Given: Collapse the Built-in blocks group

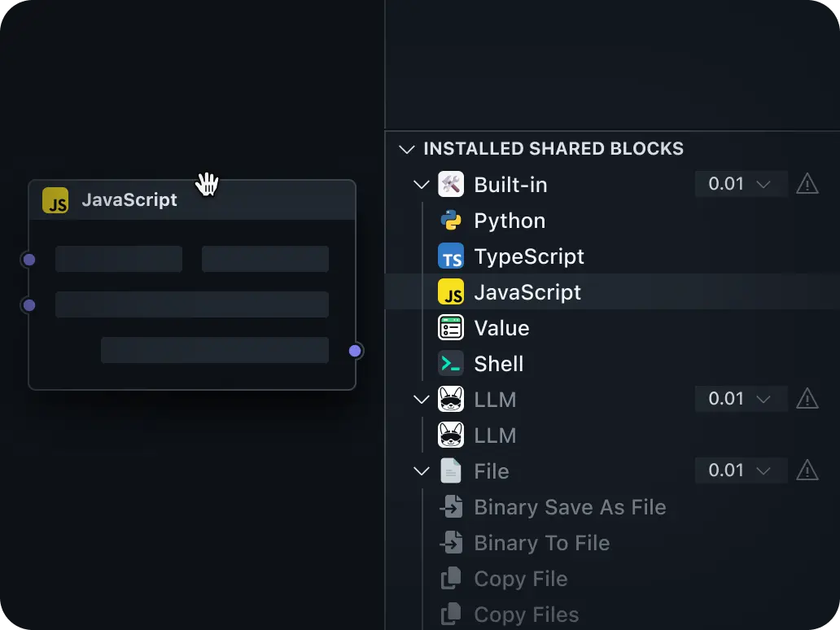Looking at the screenshot, I should point(421,184).
